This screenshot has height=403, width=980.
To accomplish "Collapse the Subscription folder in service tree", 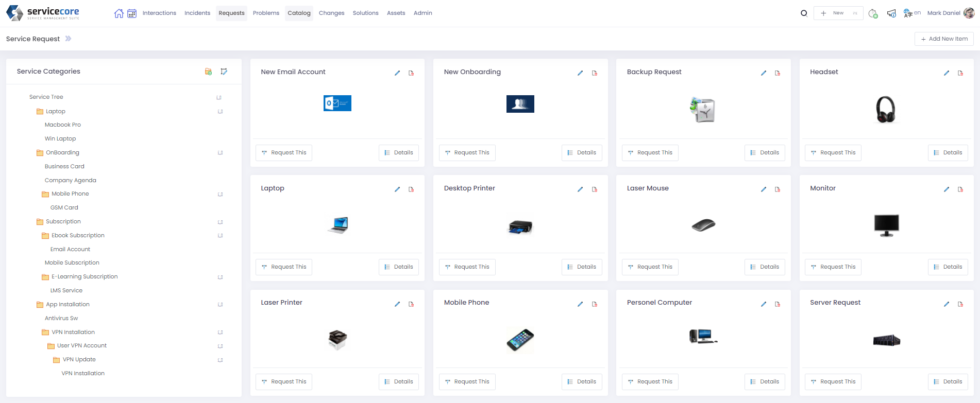I will 40,222.
